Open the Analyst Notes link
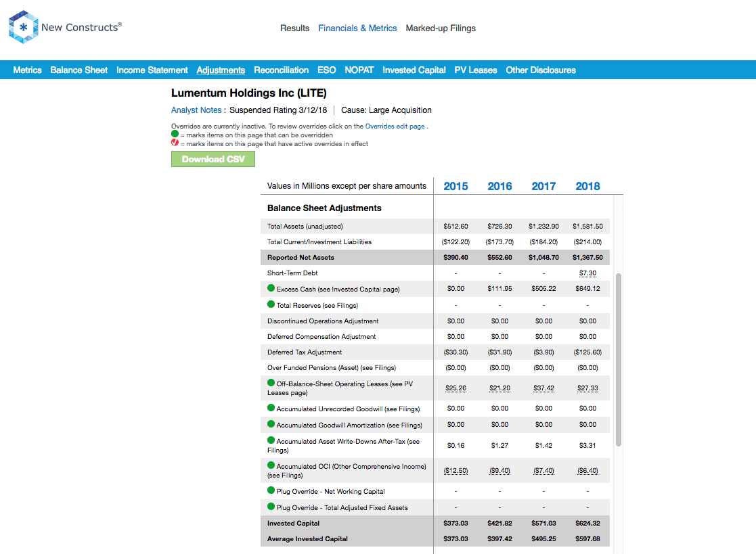 pos(196,110)
